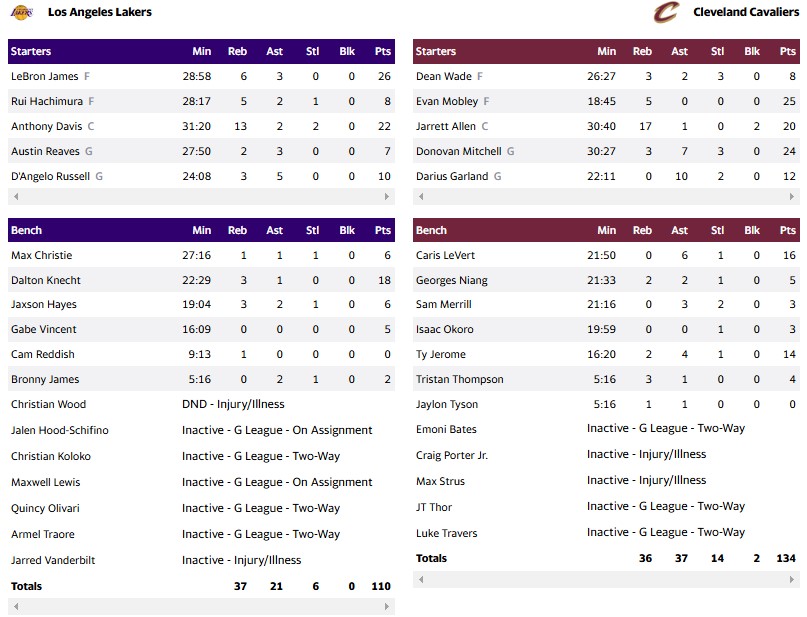Open LeBron James player page

coord(44,76)
